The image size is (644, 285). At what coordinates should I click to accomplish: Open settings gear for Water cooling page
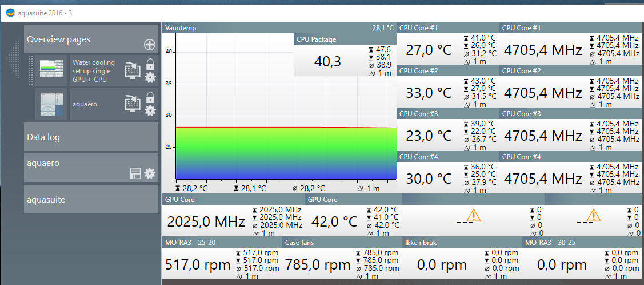click(x=150, y=77)
